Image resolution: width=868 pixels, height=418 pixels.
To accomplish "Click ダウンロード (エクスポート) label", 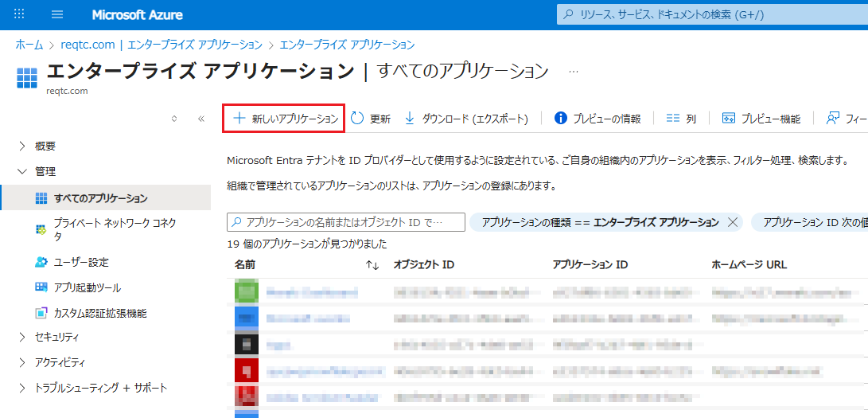I will point(475,119).
